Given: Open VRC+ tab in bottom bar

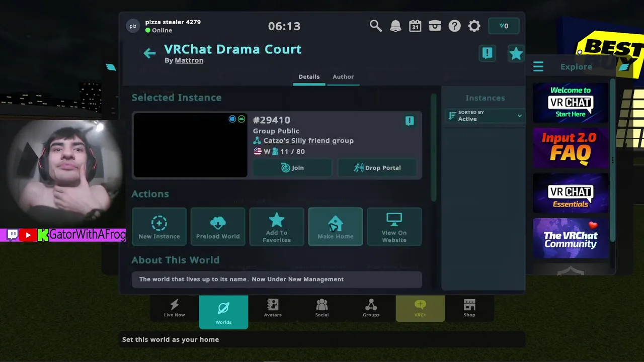Looking at the screenshot, I should [x=420, y=308].
